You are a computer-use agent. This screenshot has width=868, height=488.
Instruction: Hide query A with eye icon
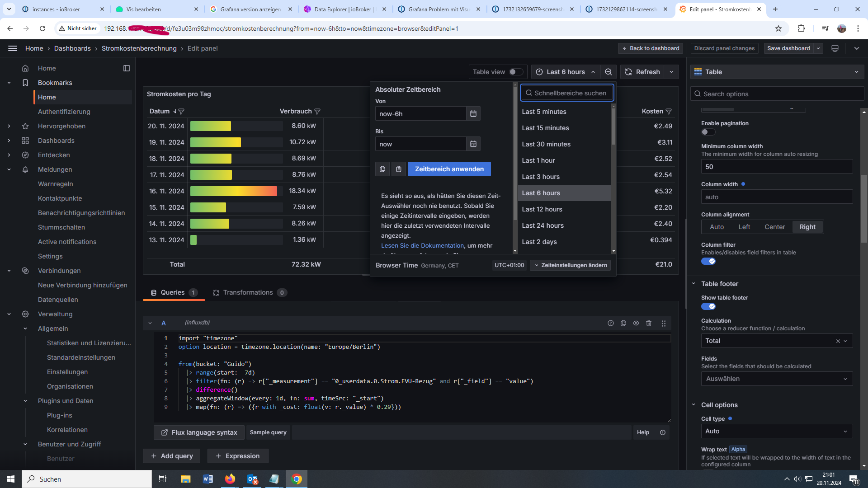[x=636, y=323]
